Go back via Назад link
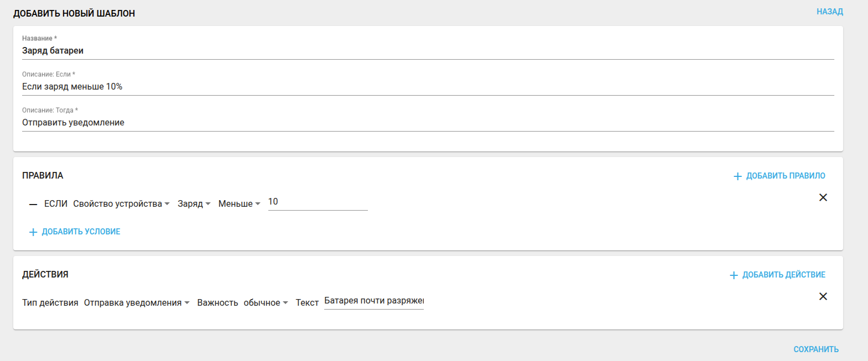 [829, 12]
